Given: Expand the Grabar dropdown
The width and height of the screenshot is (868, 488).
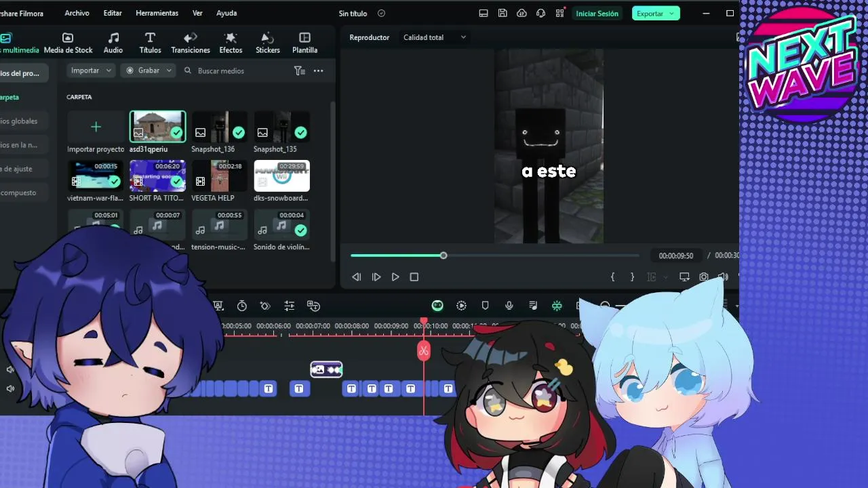Looking at the screenshot, I should click(149, 70).
